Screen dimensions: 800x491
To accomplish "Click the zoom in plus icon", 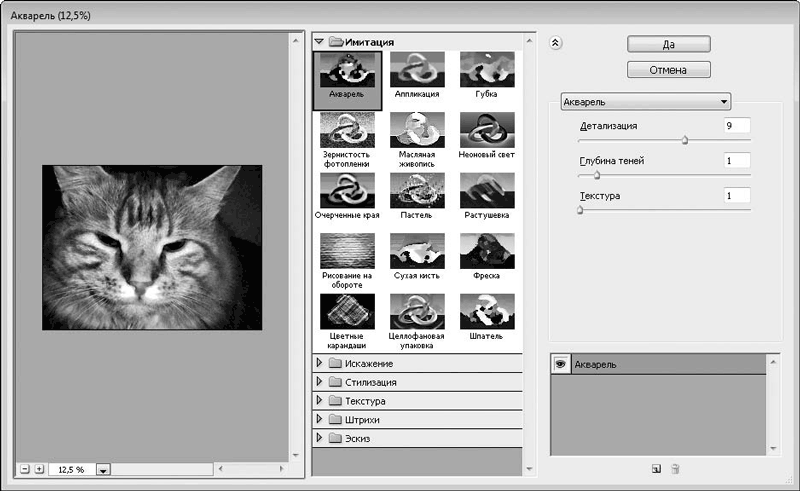I will (x=39, y=469).
